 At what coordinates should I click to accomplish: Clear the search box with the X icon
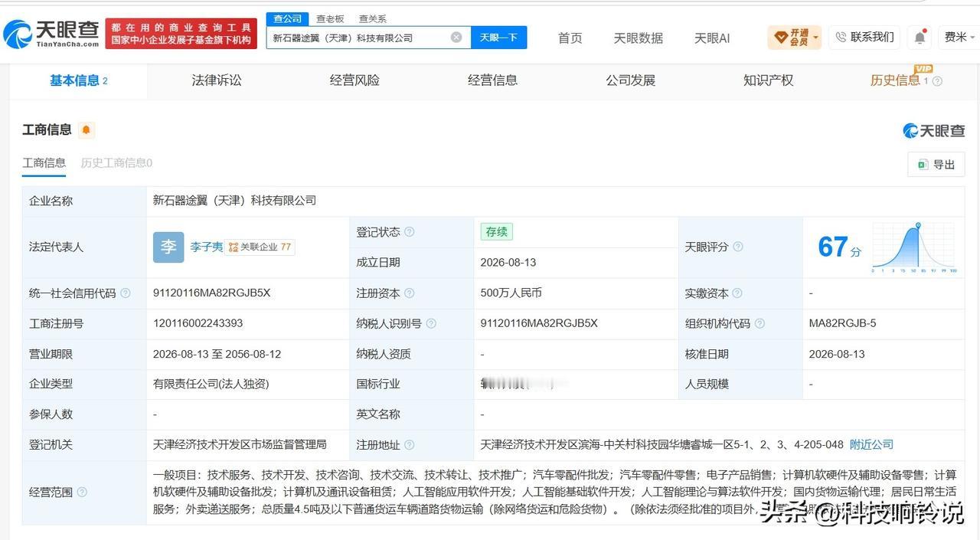(456, 37)
